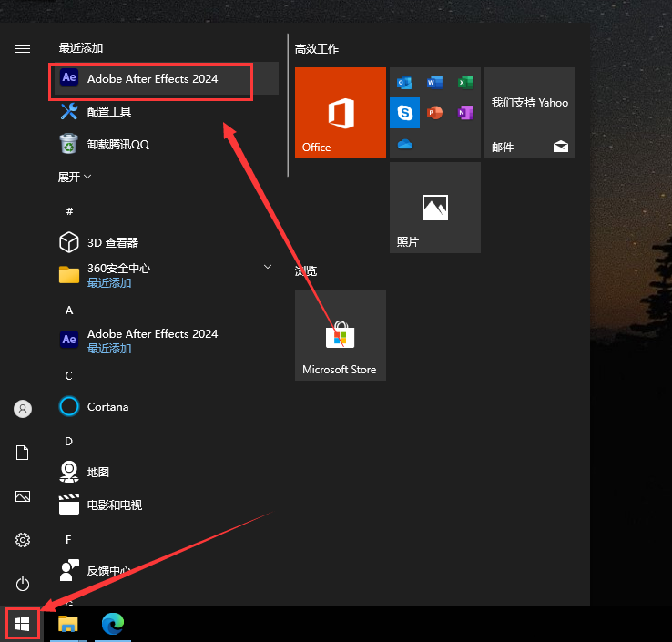The height and width of the screenshot is (642, 672).
Task: Click 卸载腾讯QQ uninstaller entry
Action: [x=117, y=144]
